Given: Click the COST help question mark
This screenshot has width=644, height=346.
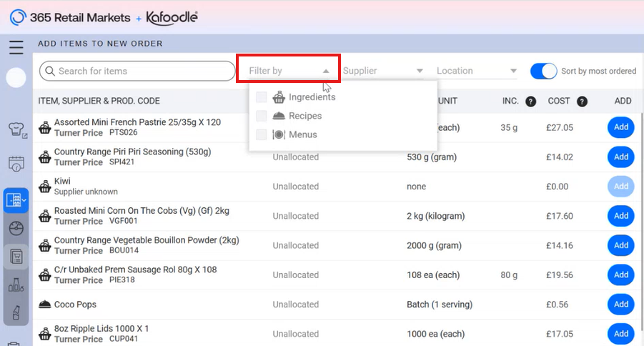Looking at the screenshot, I should tap(582, 102).
